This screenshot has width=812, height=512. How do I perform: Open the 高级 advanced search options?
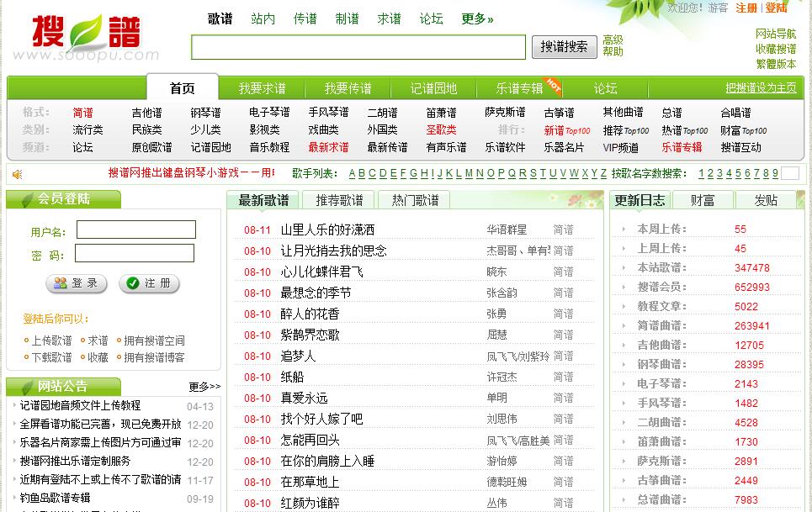pos(613,40)
